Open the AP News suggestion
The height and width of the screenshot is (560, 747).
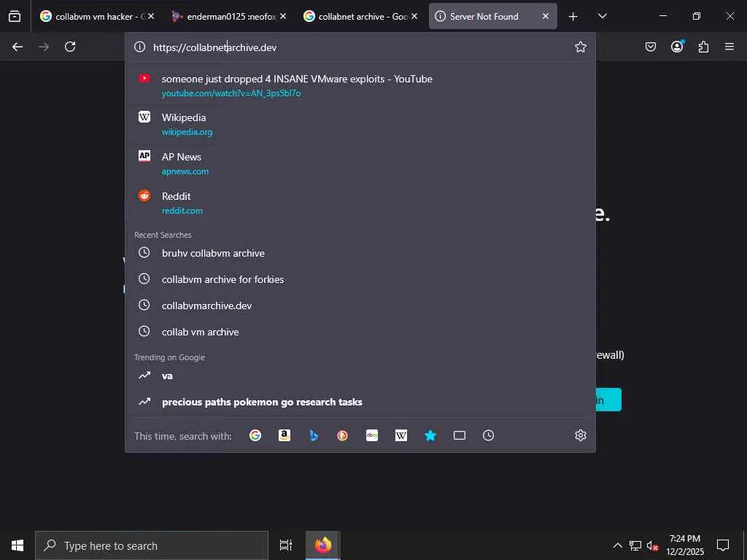(360, 163)
